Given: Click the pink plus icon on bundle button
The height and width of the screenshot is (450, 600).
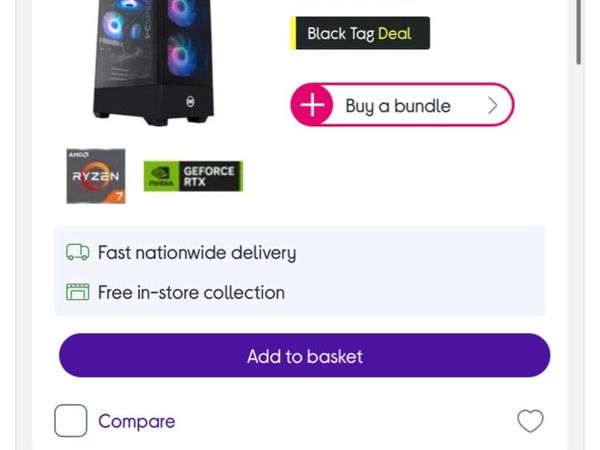Looking at the screenshot, I should coord(312,104).
